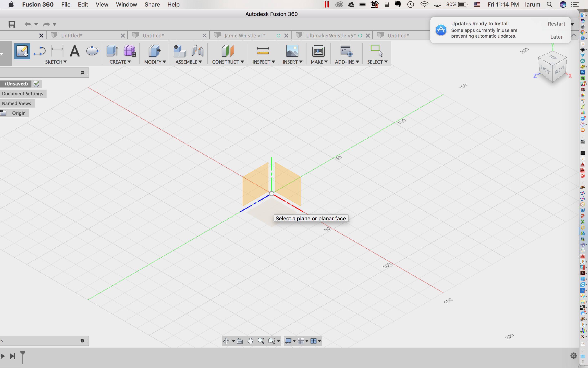Screen dimensions: 588x368
Task: Open Document Settings in the browser
Action: click(23, 94)
